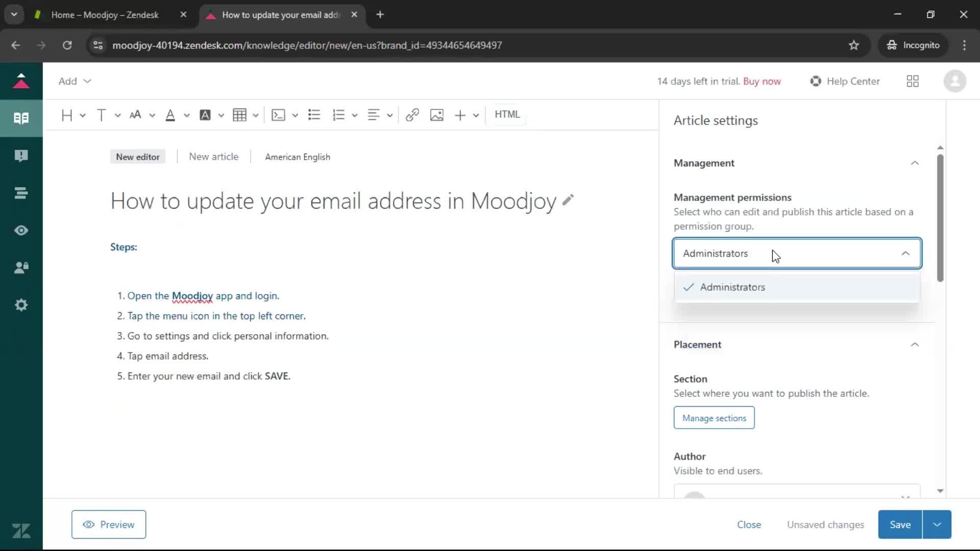Open the Chrome three-dot menu
The image size is (980, 551).
click(x=964, y=45)
